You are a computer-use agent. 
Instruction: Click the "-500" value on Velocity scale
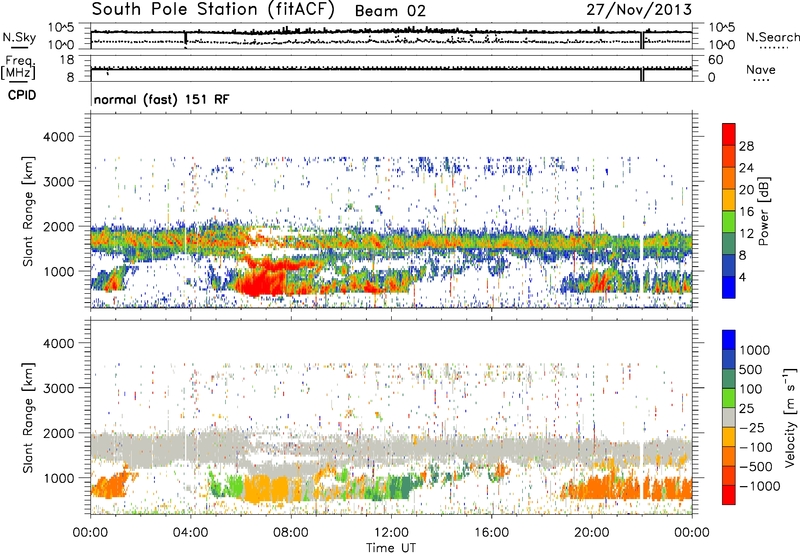[x=756, y=467]
